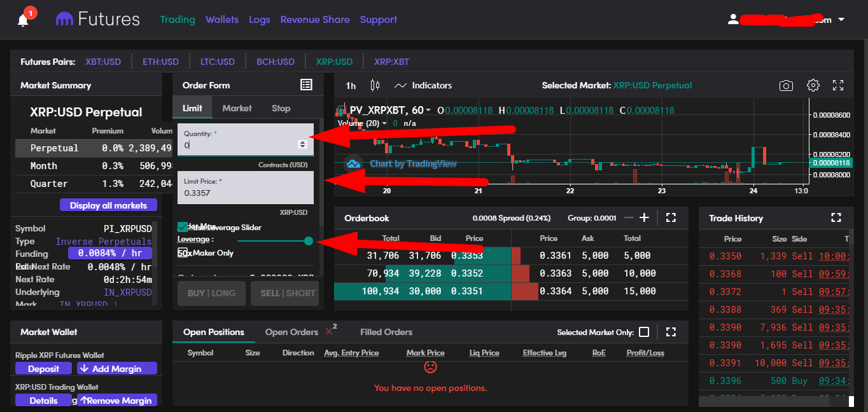This screenshot has height=412, width=868.
Task: Select the BCH:USD futures pair
Action: [x=276, y=62]
